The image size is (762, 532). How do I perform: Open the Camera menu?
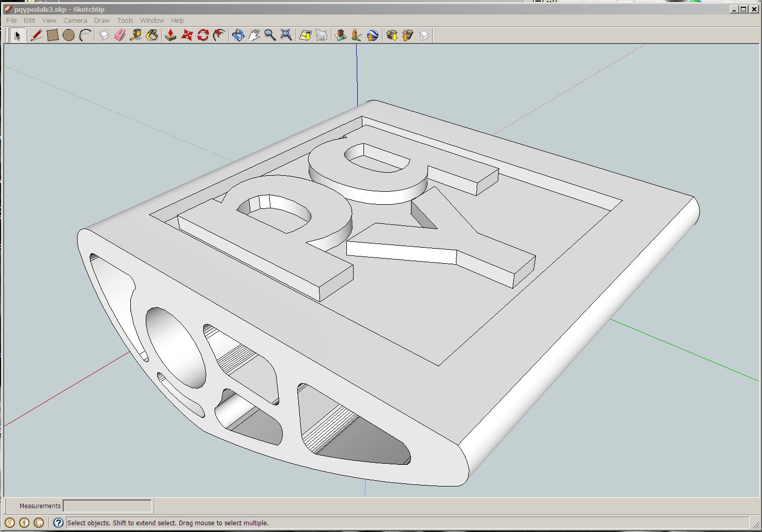click(75, 21)
